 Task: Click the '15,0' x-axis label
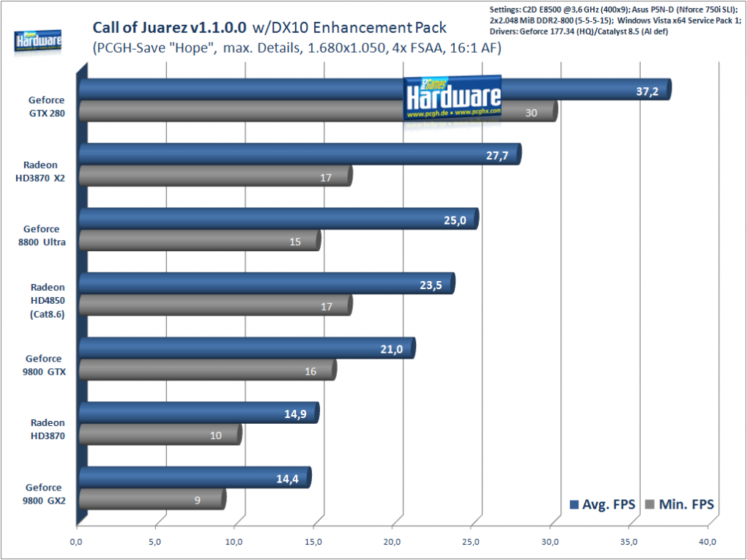(x=313, y=542)
